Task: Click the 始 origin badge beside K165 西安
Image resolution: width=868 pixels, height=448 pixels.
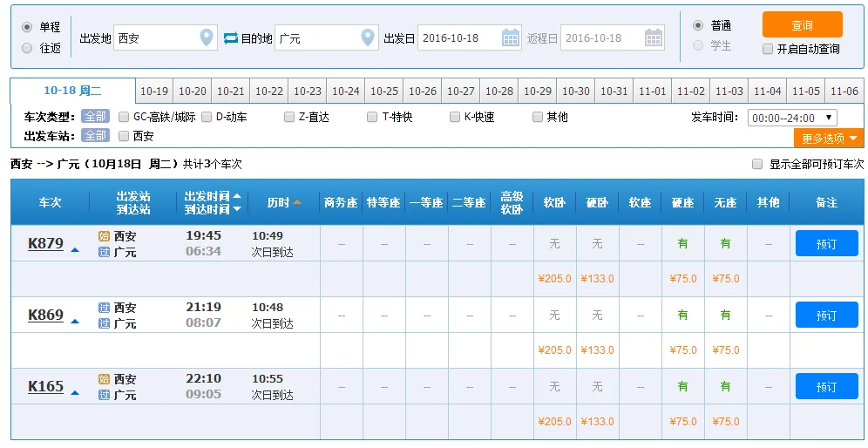Action: pos(104,379)
